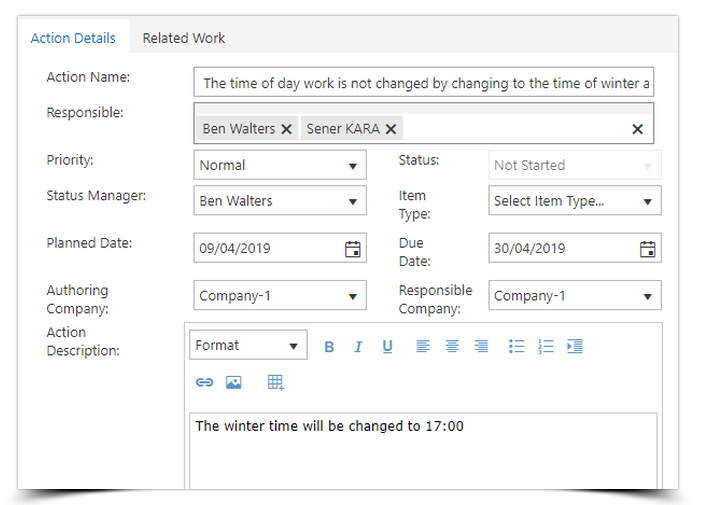This screenshot has width=703, height=505.
Task: Open Planned Date calendar picker
Action: click(352, 249)
